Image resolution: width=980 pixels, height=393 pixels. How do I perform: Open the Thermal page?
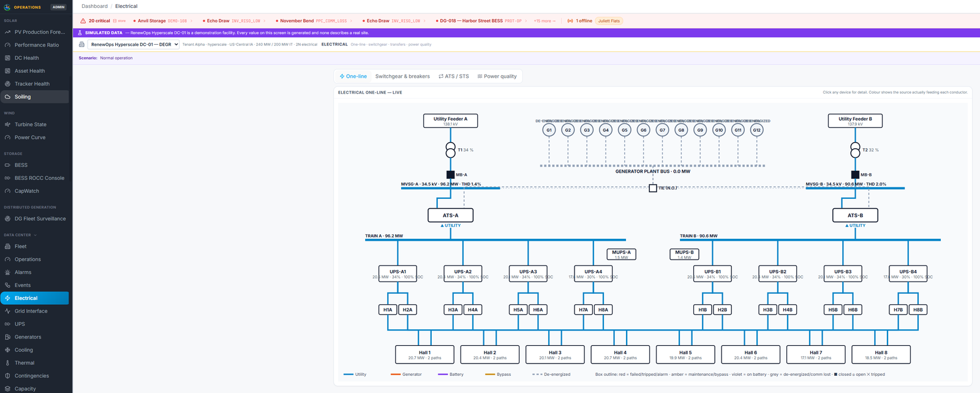pos(35,363)
